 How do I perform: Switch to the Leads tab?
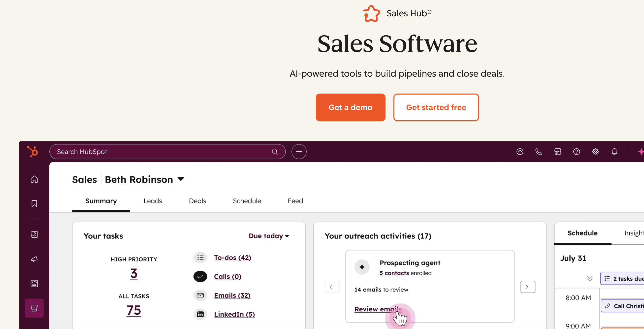153,201
